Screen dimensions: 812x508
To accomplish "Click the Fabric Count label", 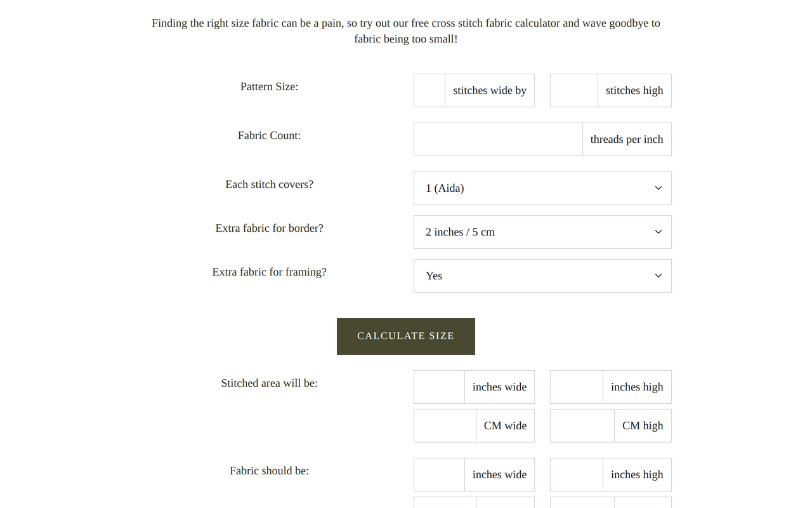I will click(269, 135).
